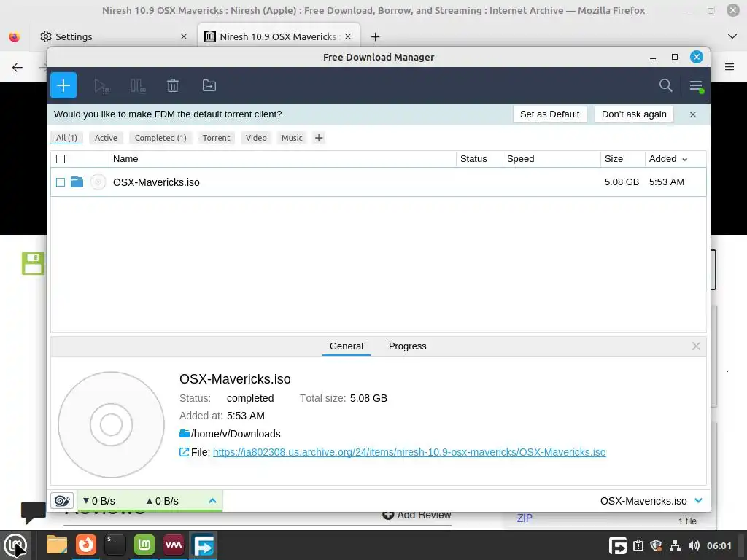
Task: Open clock showing 06:01
Action: point(719,545)
